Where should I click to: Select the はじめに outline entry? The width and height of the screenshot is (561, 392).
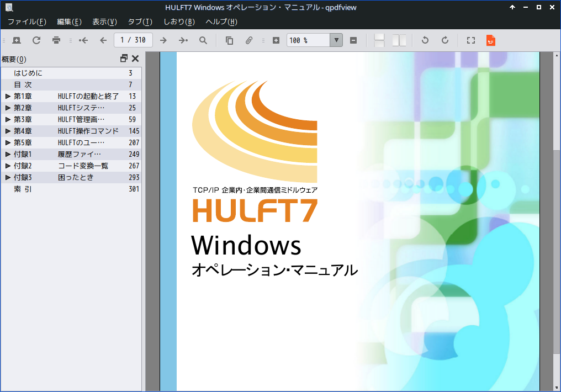[71, 73]
